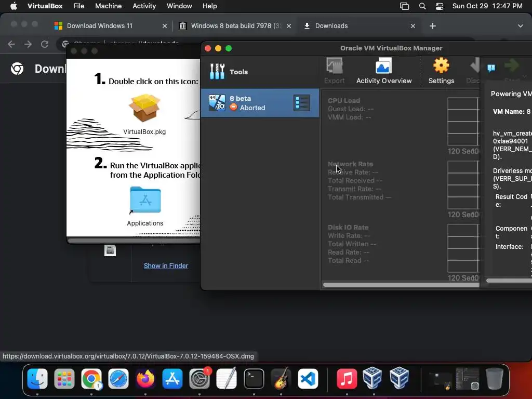532x399 pixels.
Task: Open Safari from the Dock
Action: [x=118, y=379]
